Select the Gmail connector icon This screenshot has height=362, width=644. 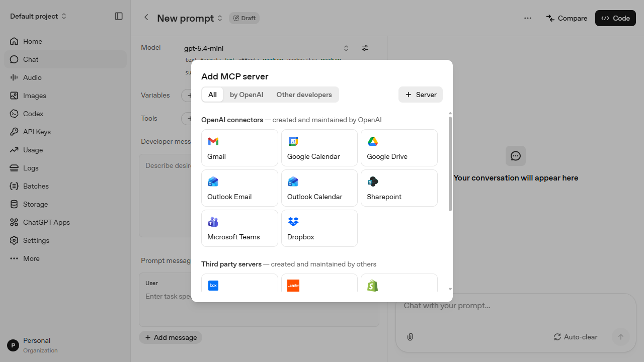(x=213, y=141)
